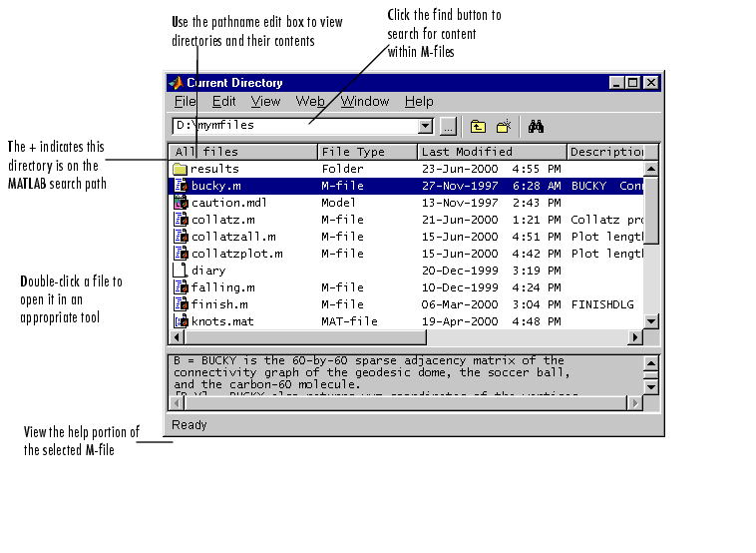
Task: Click the browse ellipsis button
Action: 448,127
